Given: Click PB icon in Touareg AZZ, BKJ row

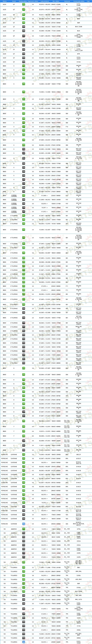Looking at the screenshot, I should 24,562.
